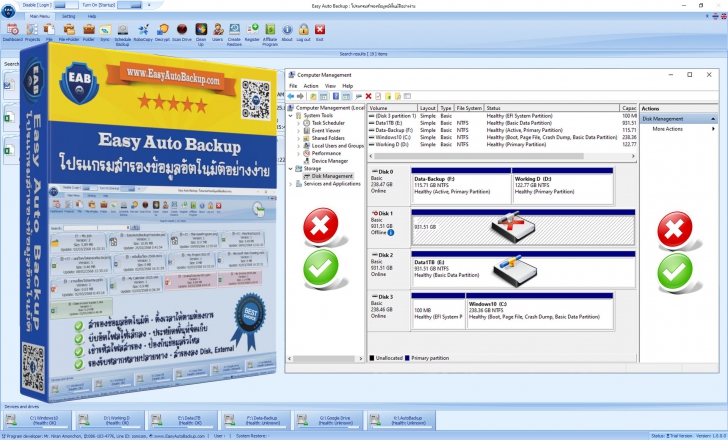Open the Register icon
This screenshot has width=728, height=440.
click(x=252, y=32)
